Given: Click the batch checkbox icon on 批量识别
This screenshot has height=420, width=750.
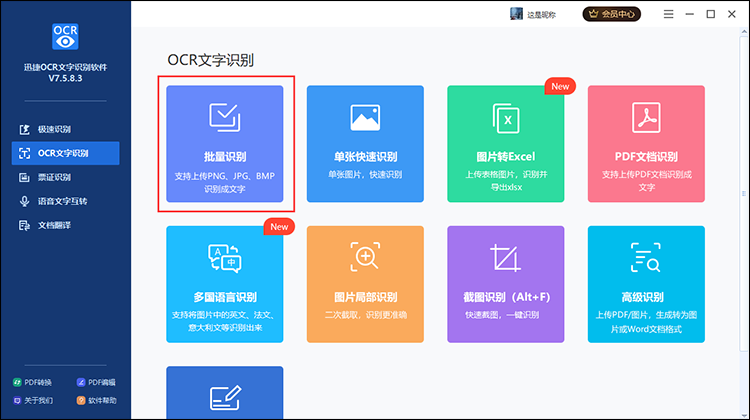Looking at the screenshot, I should 225,117.
